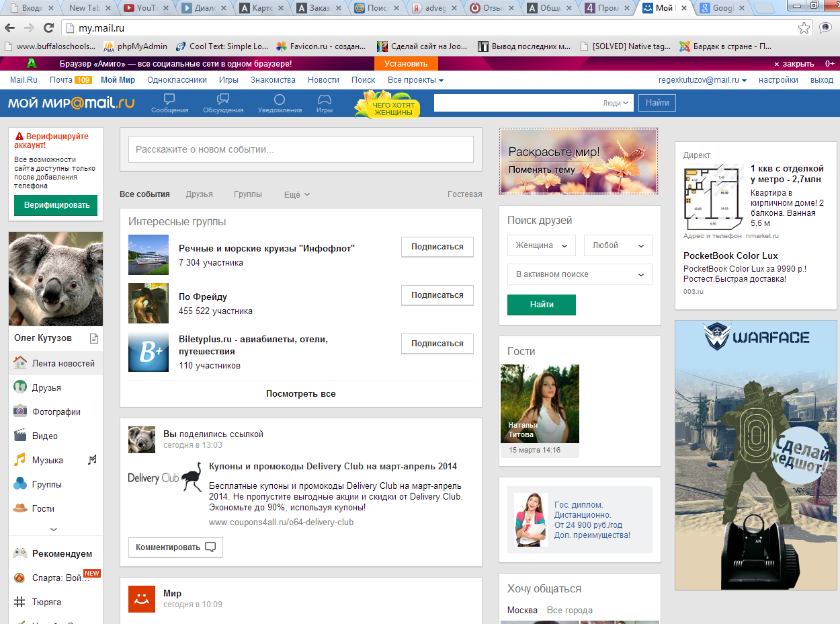The image size is (840, 624).
Task: Click the music note player icon
Action: [x=93, y=460]
